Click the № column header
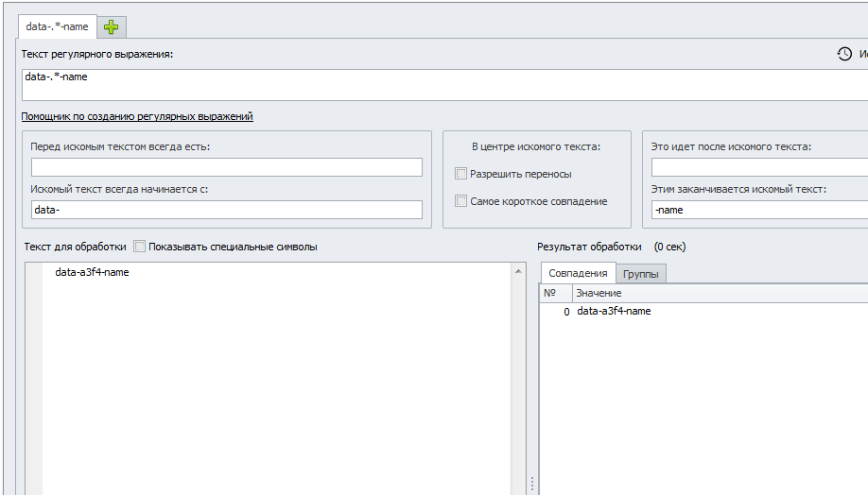 (556, 293)
